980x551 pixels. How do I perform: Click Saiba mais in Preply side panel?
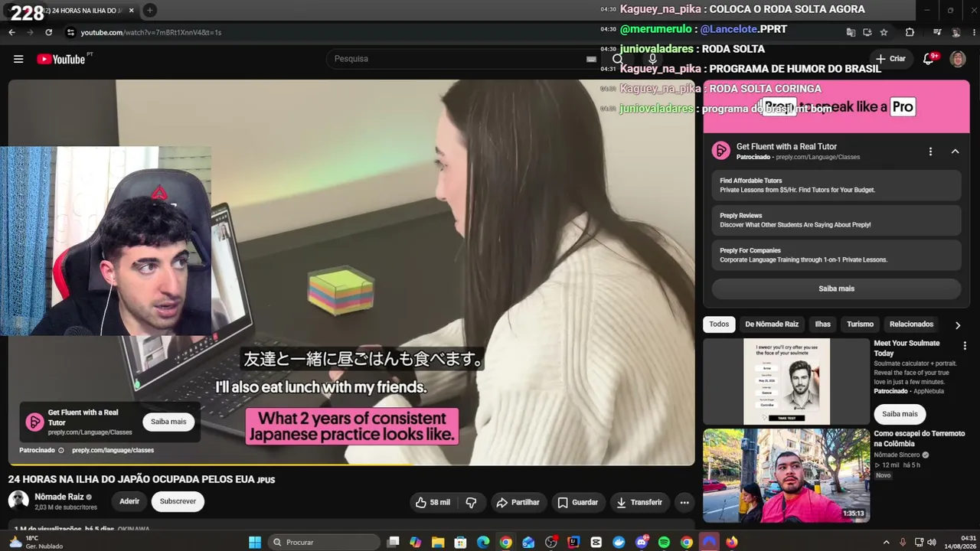(836, 289)
